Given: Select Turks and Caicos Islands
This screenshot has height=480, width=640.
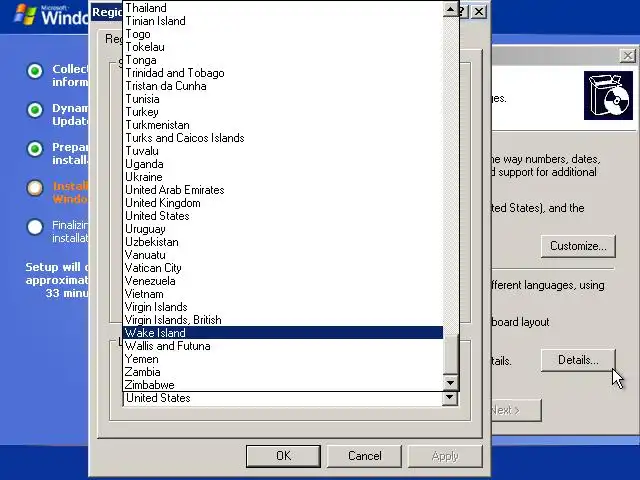Looking at the screenshot, I should [282, 138].
